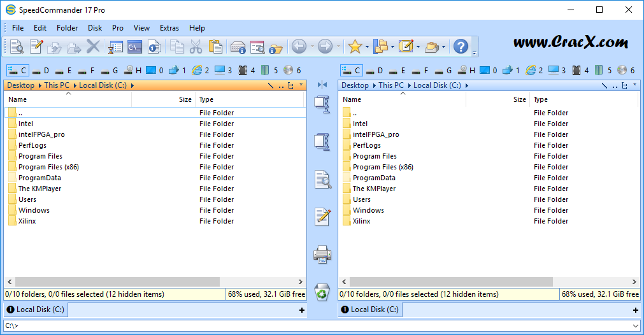Screen dimensions: 644x335
Task: Expand the command line history dropdown
Action: tap(636, 325)
